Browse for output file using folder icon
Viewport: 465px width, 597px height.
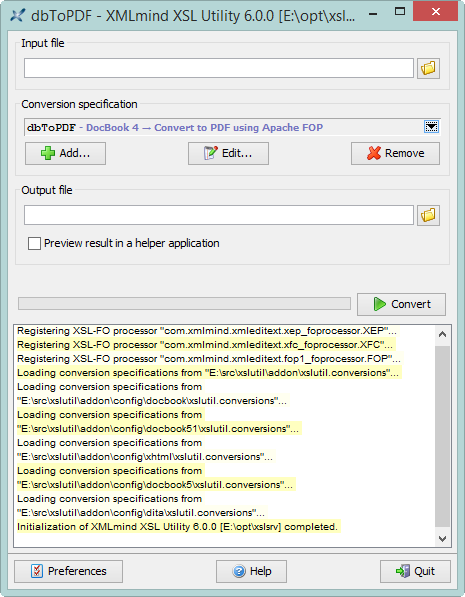[428, 215]
